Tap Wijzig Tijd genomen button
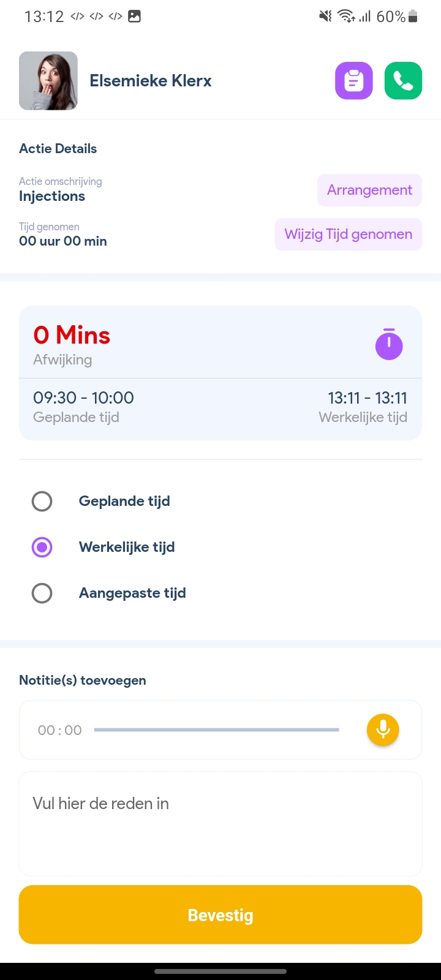 click(348, 234)
